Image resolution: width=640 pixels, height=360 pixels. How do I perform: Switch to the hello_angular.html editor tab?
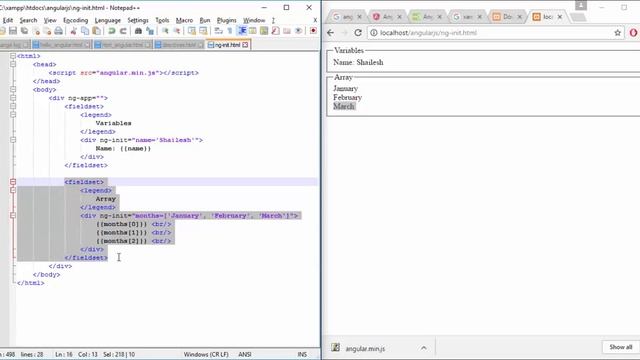click(61, 45)
